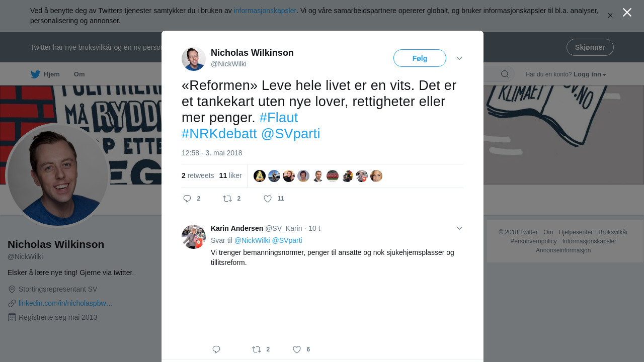Viewport: 644px width, 362px height.
Task: Dismiss the cookie notice small x
Action: (x=610, y=16)
